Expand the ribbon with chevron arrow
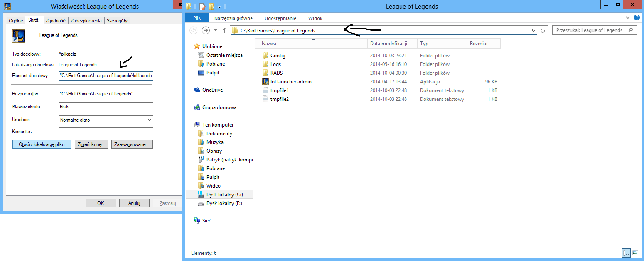This screenshot has height=261, width=644. [628, 18]
